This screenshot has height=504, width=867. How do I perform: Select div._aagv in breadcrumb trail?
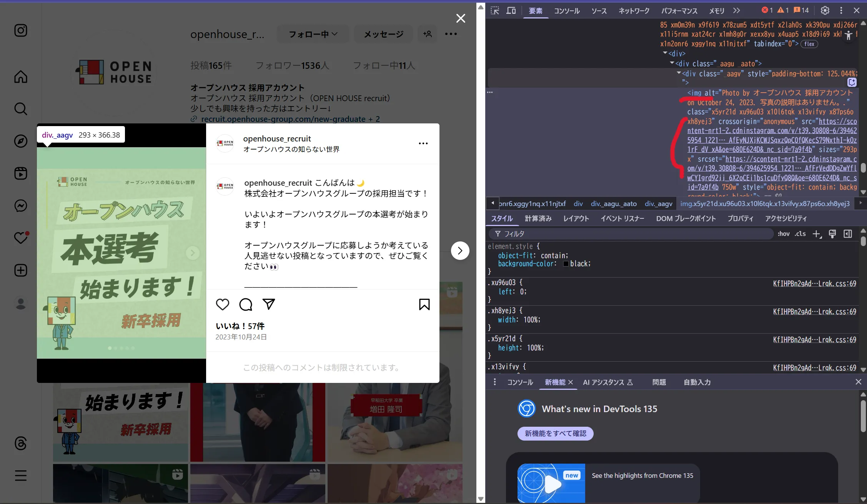pos(659,203)
